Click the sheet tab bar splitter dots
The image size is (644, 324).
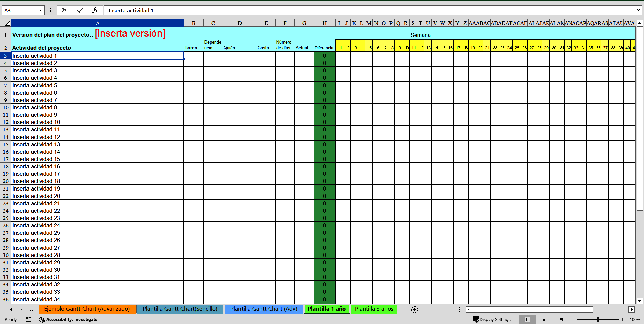(459, 309)
